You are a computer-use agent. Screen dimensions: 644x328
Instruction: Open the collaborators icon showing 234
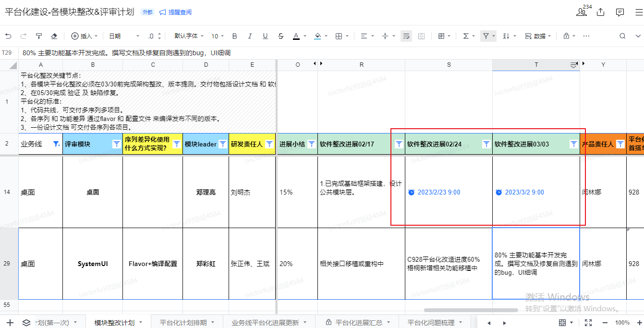582,12
